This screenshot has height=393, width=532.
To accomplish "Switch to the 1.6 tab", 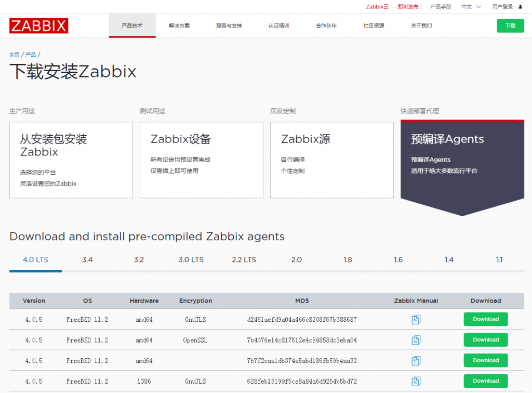I will coord(398,259).
